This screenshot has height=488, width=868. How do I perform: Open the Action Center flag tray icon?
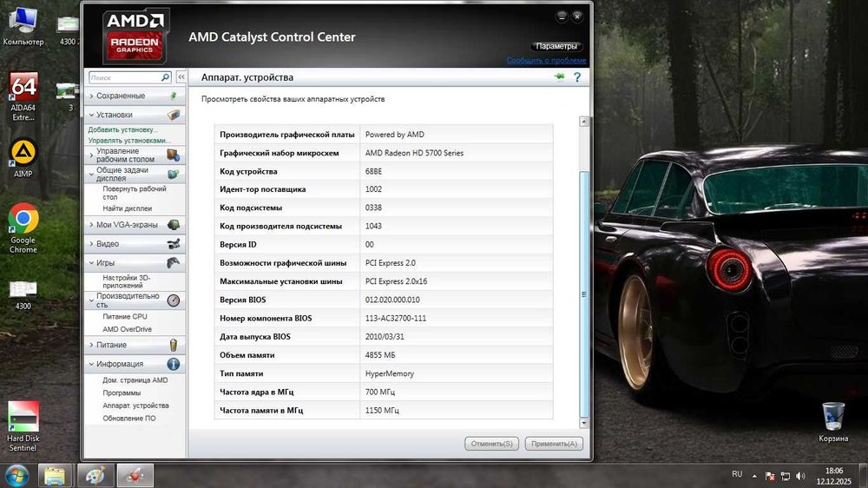[x=769, y=476]
